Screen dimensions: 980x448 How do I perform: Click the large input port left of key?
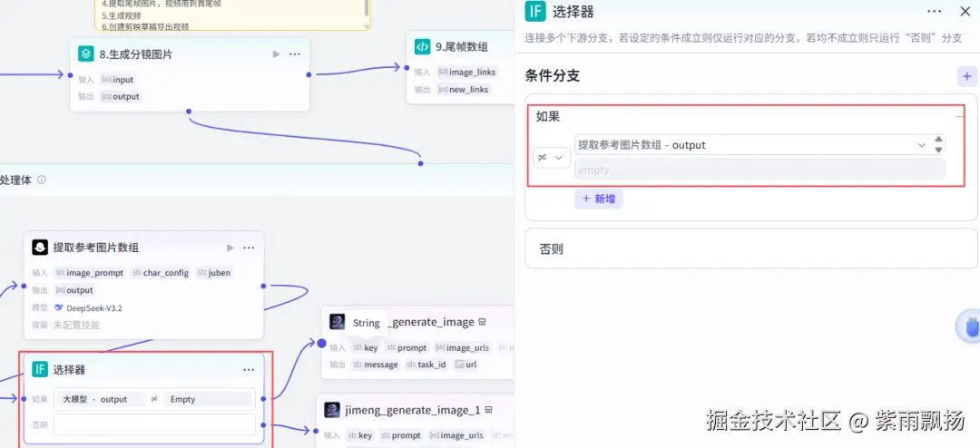(321, 343)
